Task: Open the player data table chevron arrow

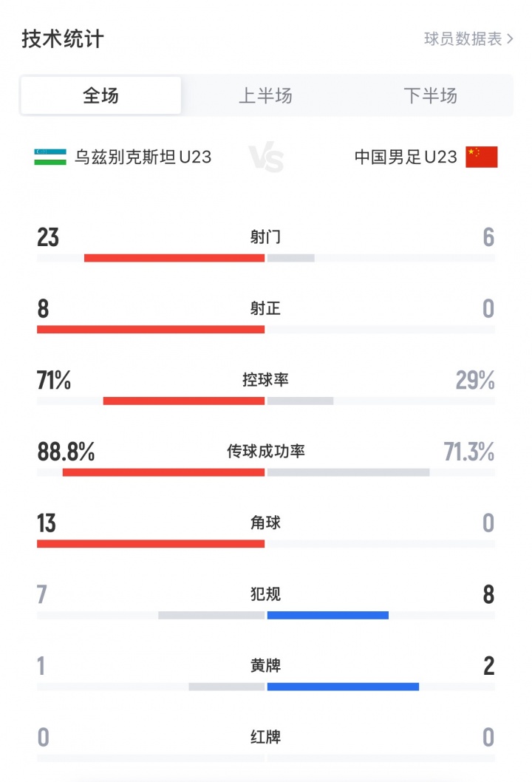Action: click(510, 39)
